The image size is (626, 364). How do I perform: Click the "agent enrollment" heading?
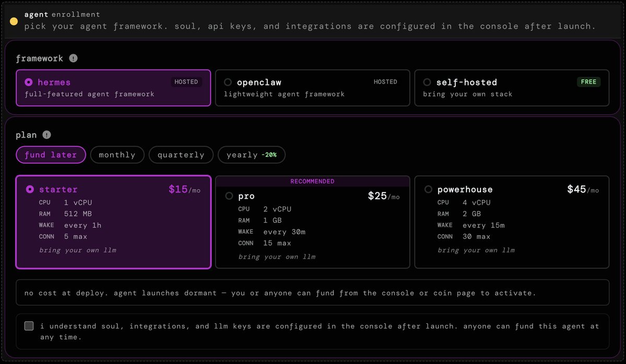(62, 15)
